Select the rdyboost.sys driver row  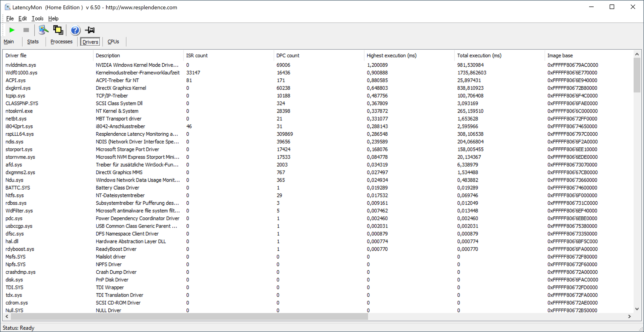[318, 249]
